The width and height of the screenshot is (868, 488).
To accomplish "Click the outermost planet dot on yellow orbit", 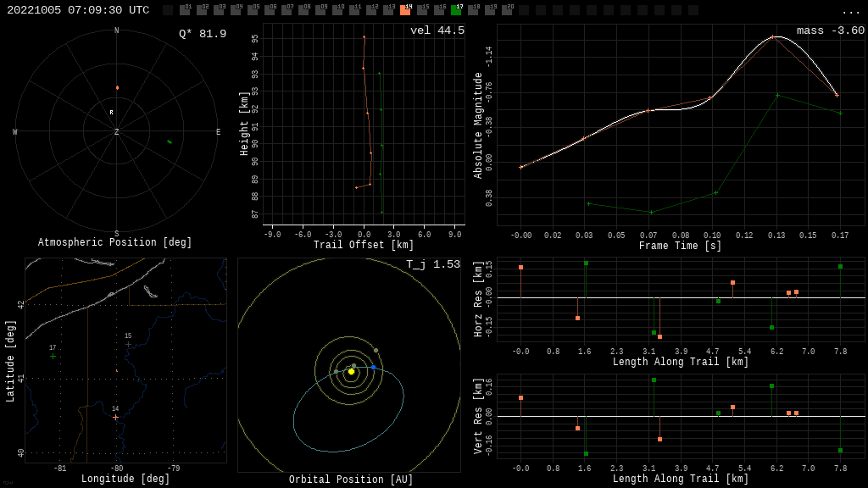I will [376, 350].
